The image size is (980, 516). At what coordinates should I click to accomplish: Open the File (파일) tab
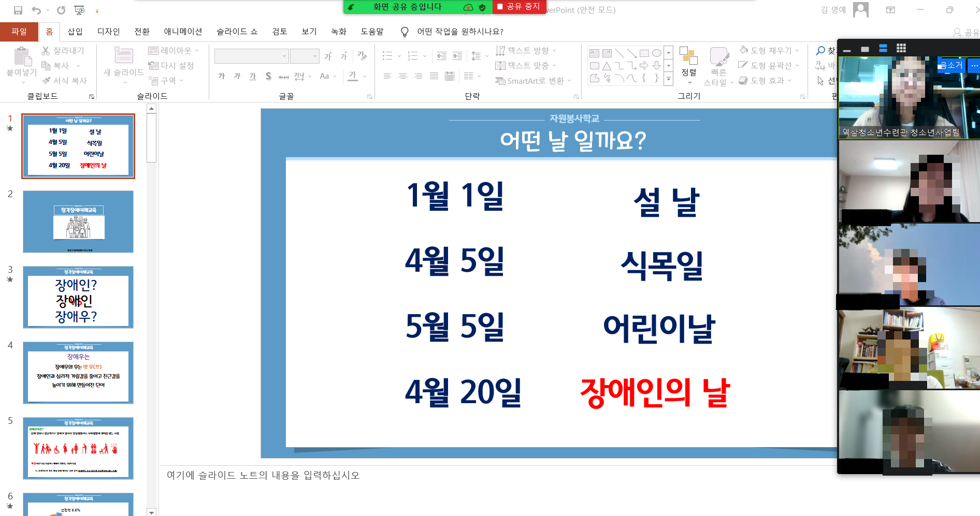pyautogui.click(x=19, y=32)
